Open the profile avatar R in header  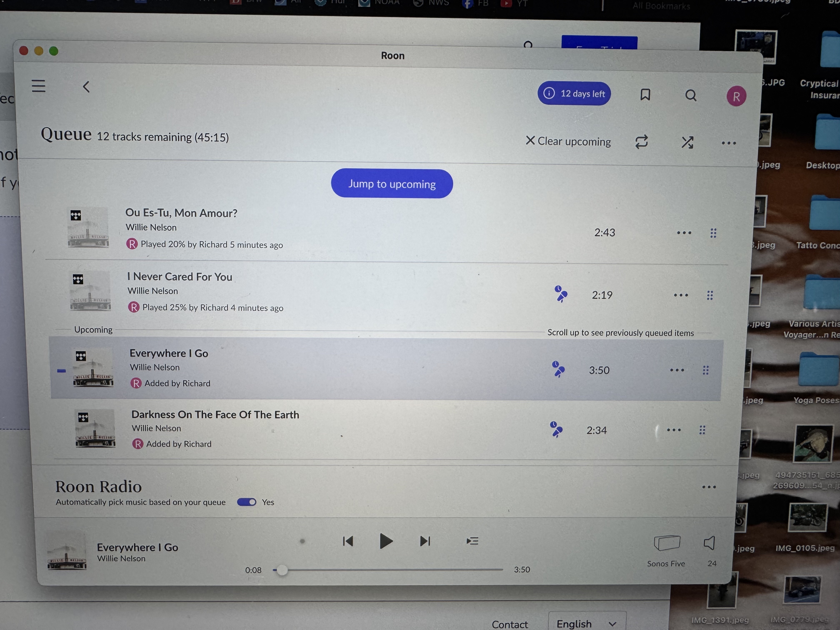coord(736,96)
